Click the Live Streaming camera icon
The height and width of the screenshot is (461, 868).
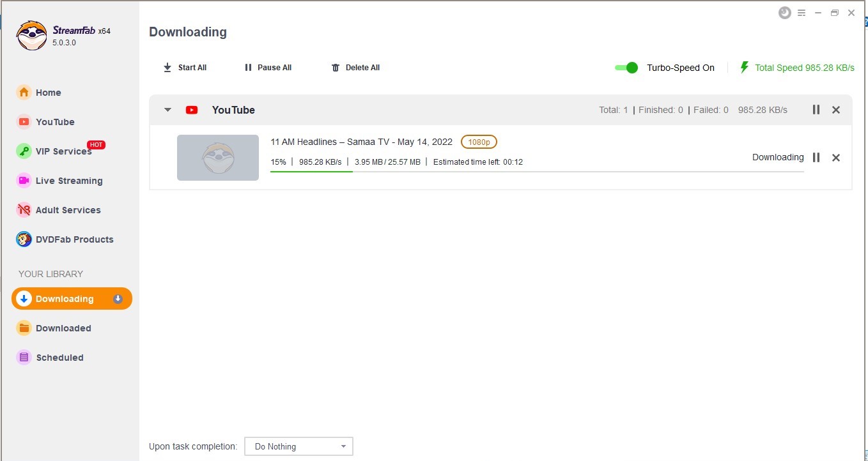pyautogui.click(x=24, y=181)
